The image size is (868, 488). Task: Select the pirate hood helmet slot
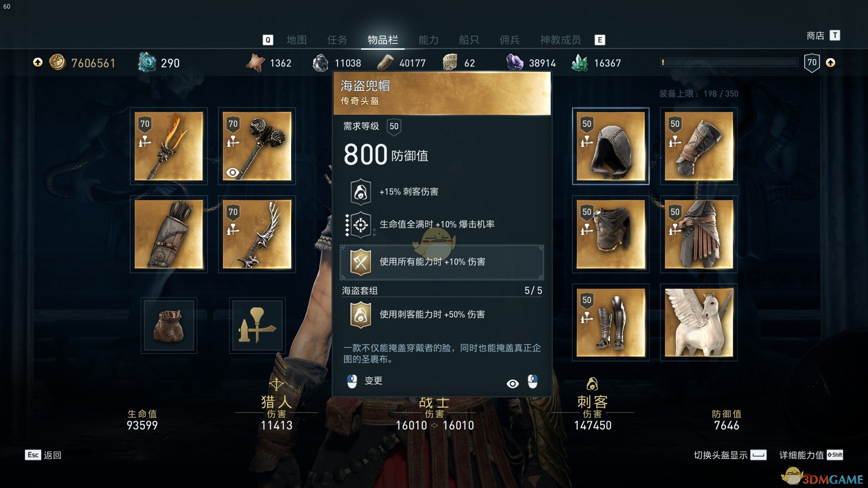tap(611, 146)
